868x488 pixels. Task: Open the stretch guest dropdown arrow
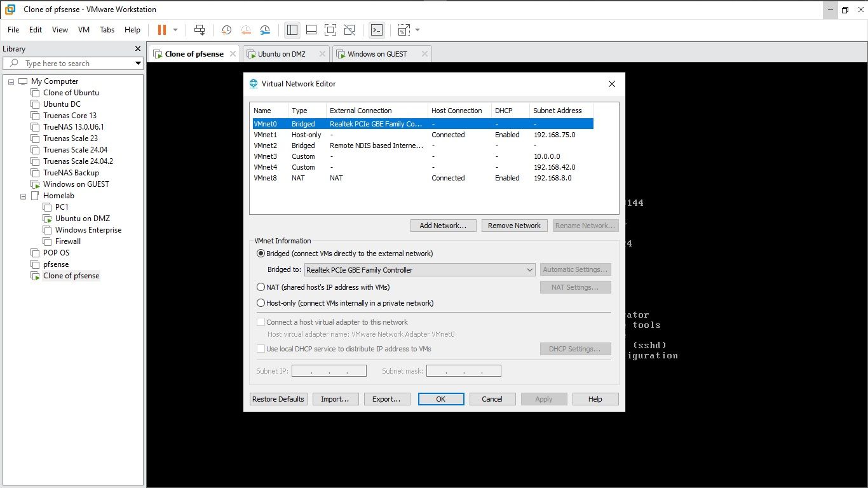point(417,30)
